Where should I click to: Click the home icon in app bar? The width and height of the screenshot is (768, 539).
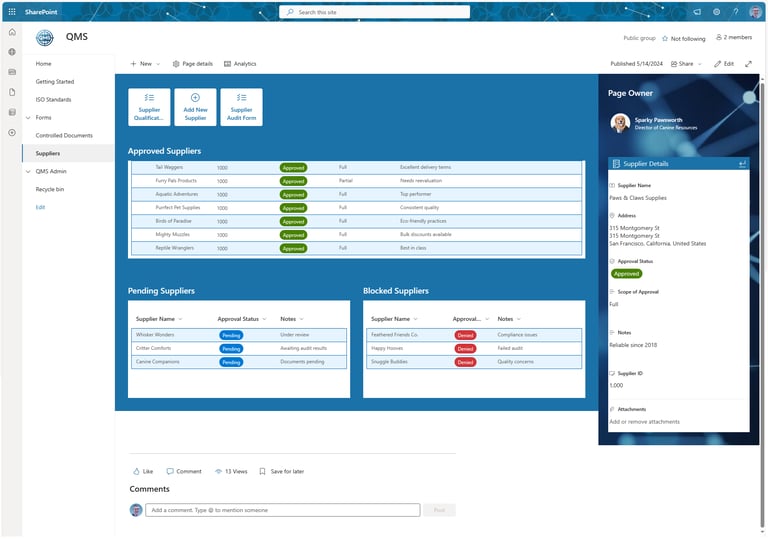pyautogui.click(x=12, y=32)
